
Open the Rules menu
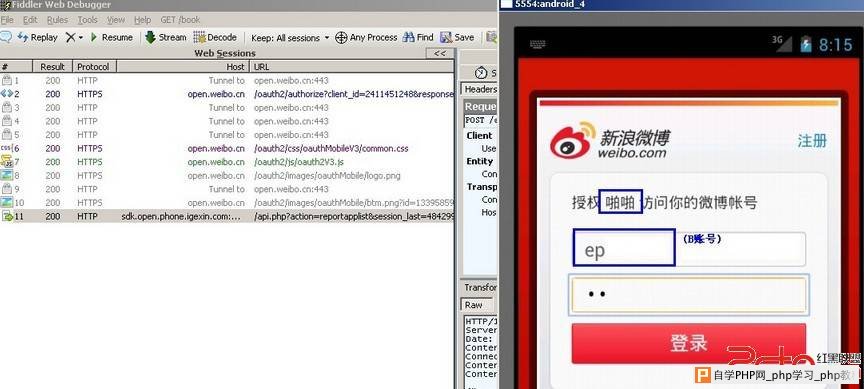point(57,20)
